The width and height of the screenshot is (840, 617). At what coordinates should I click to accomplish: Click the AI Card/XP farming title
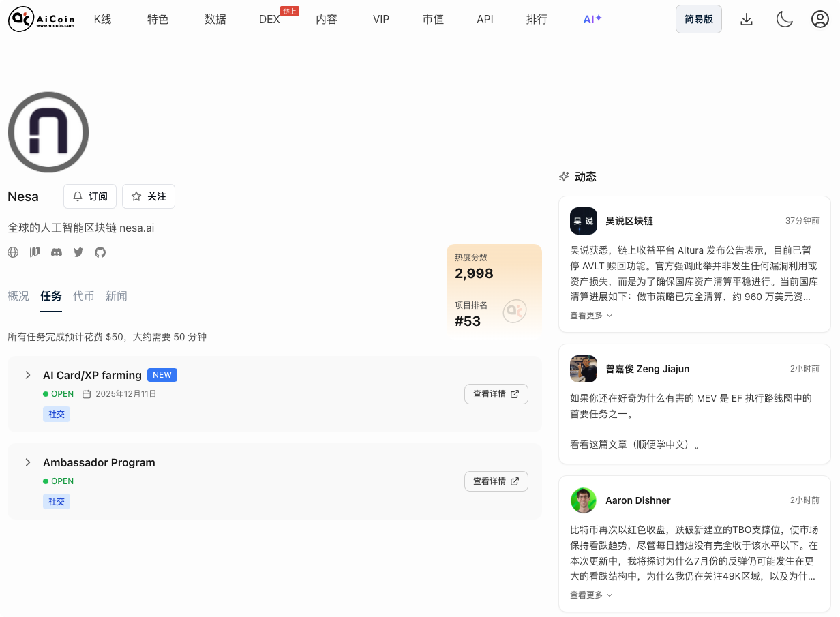[x=92, y=375]
